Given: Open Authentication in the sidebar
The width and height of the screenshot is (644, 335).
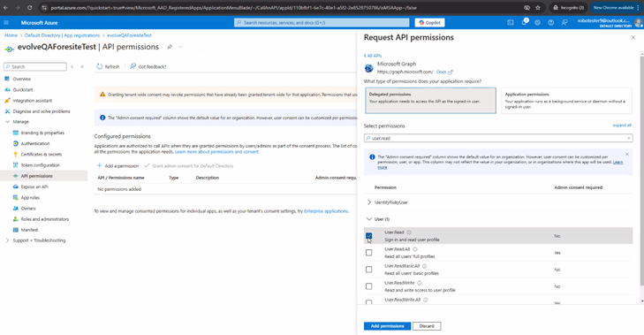Looking at the screenshot, I should pyautogui.click(x=35, y=143).
